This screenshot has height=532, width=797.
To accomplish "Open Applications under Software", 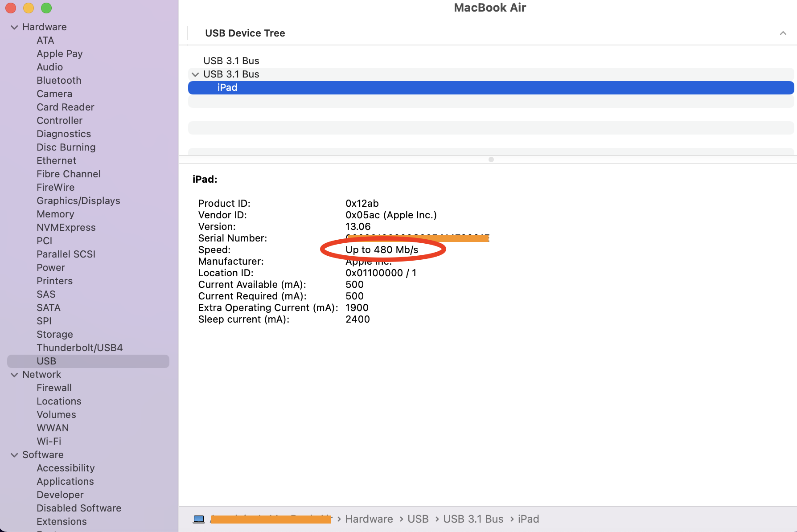I will [x=65, y=482].
